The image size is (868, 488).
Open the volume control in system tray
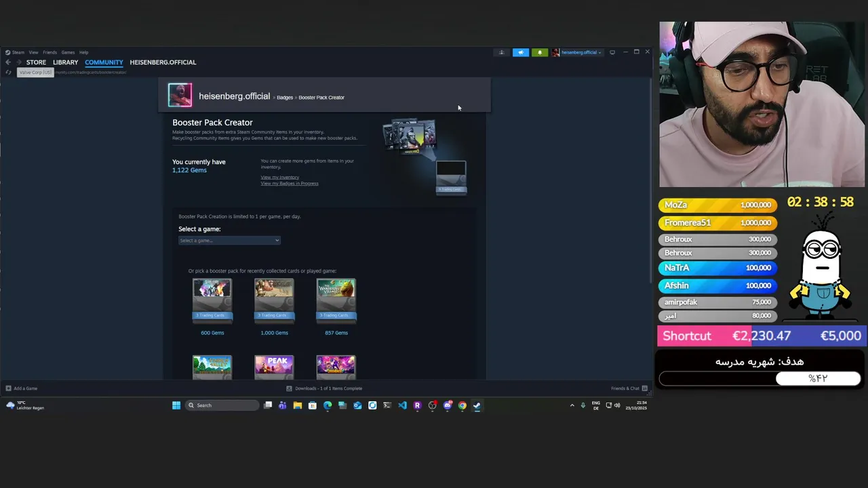click(x=617, y=405)
